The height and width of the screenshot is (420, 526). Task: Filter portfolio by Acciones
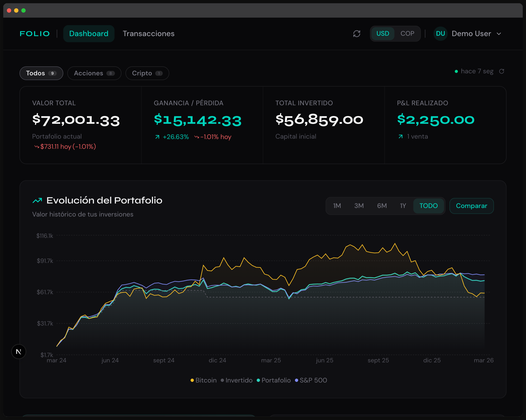(94, 73)
